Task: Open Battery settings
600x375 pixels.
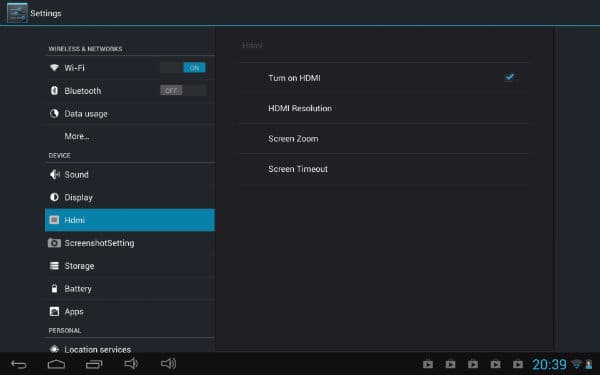Action: (x=130, y=289)
